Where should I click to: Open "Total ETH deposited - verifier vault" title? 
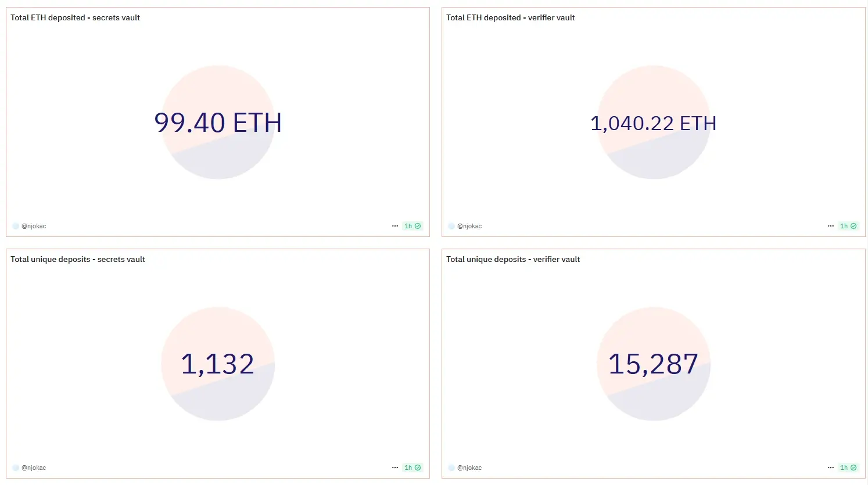coord(510,17)
